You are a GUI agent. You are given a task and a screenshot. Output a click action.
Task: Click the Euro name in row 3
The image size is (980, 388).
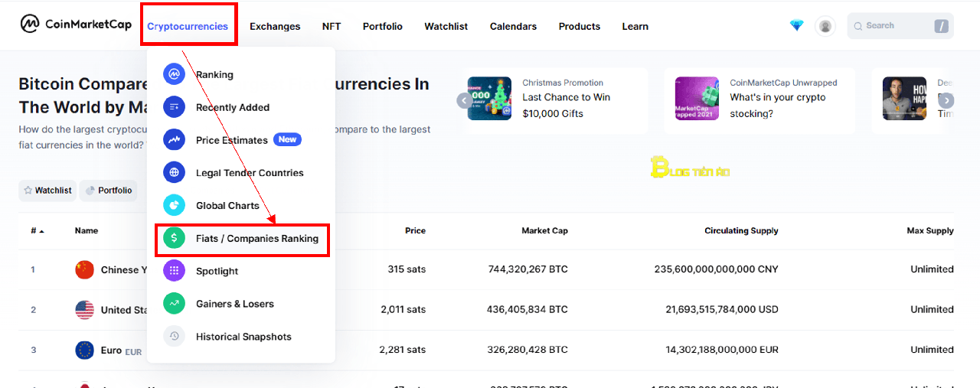point(111,351)
